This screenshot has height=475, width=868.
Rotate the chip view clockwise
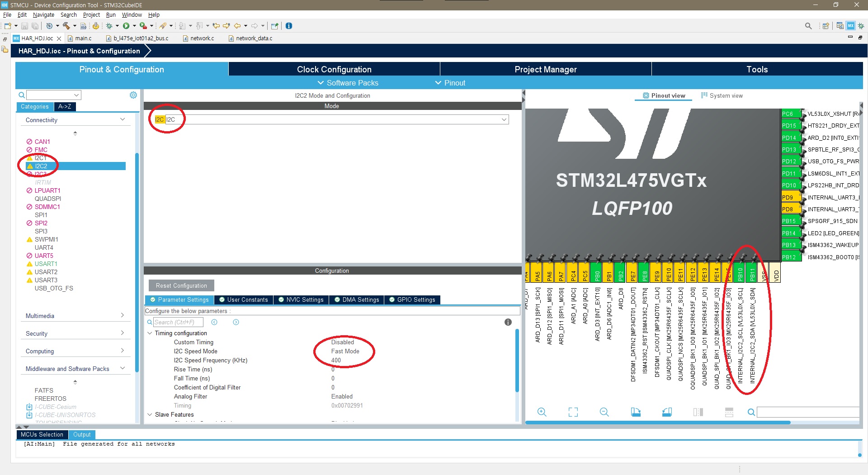pyautogui.click(x=636, y=412)
